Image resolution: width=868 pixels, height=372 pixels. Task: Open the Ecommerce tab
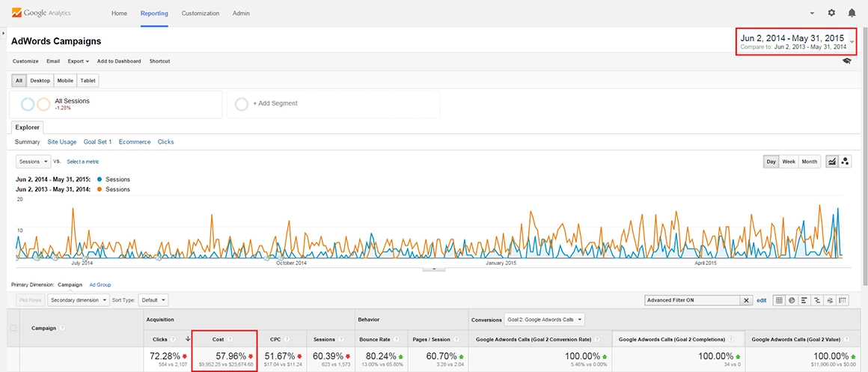[135, 141]
